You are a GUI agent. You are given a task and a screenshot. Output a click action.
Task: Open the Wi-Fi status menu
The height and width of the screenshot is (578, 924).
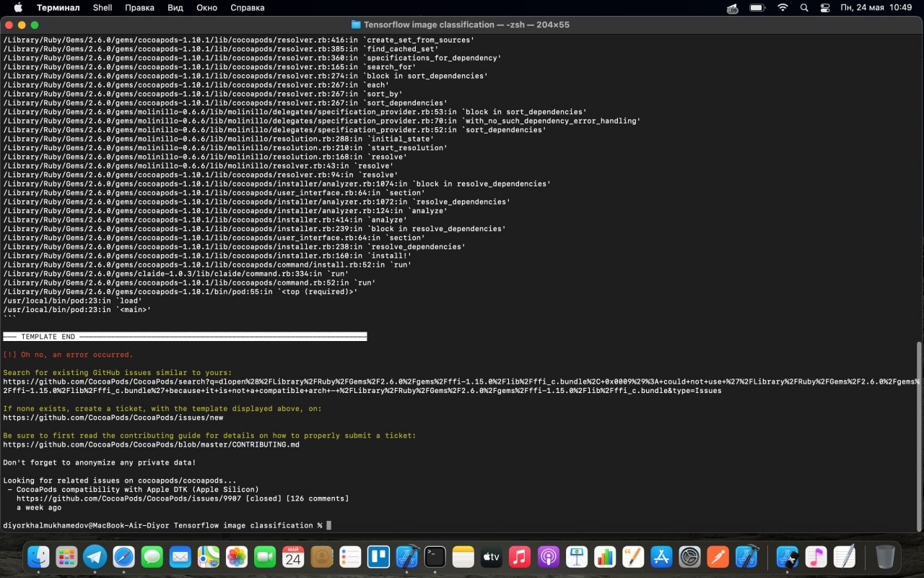coord(783,7)
